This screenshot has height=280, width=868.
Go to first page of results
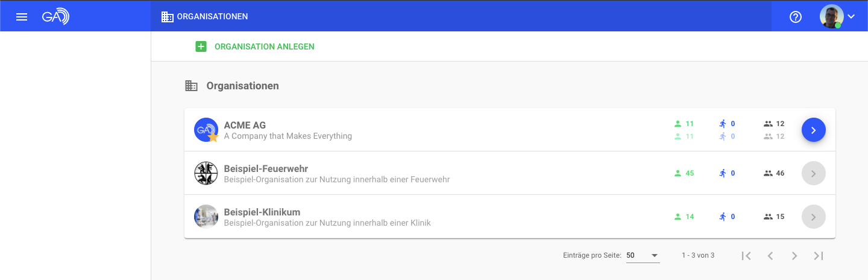tap(746, 256)
